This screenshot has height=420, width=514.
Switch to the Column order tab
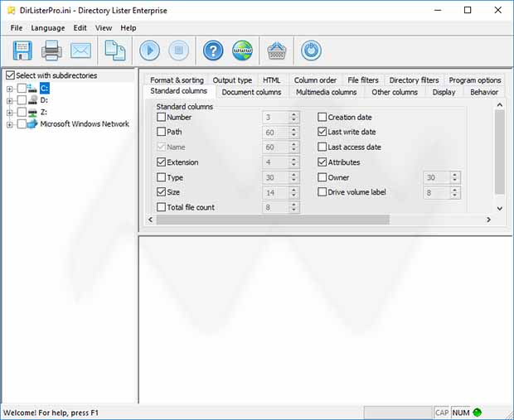coord(315,80)
